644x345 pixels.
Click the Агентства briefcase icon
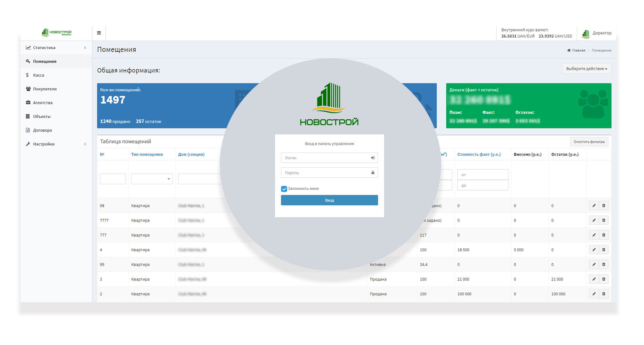[28, 103]
